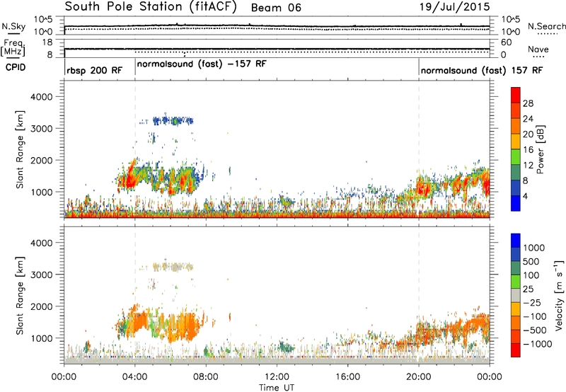The image size is (566, 392).
Task: Click the 'South Pole Station (fitACF)' title
Action: click(x=151, y=7)
